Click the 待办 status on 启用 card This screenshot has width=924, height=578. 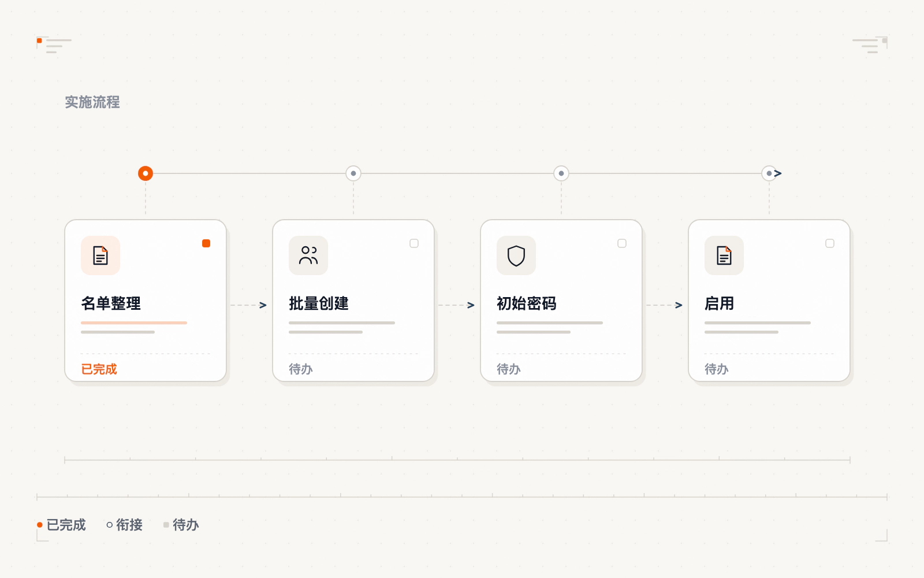pos(717,369)
